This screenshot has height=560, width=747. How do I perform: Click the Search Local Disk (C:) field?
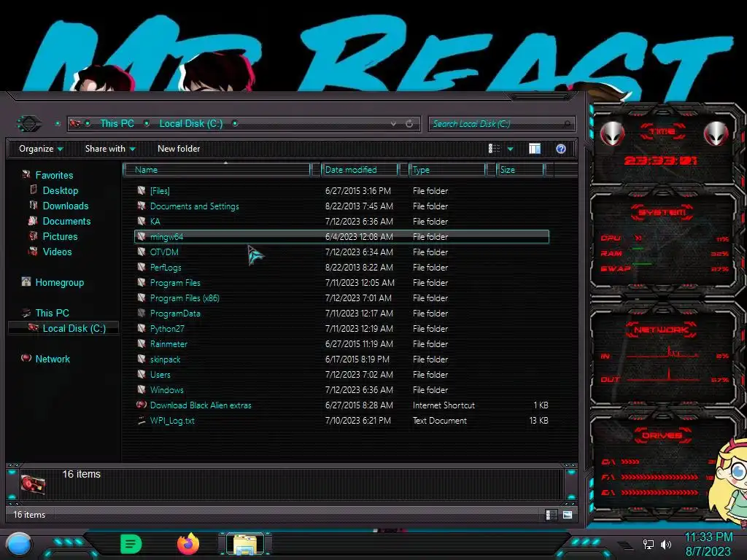point(501,124)
